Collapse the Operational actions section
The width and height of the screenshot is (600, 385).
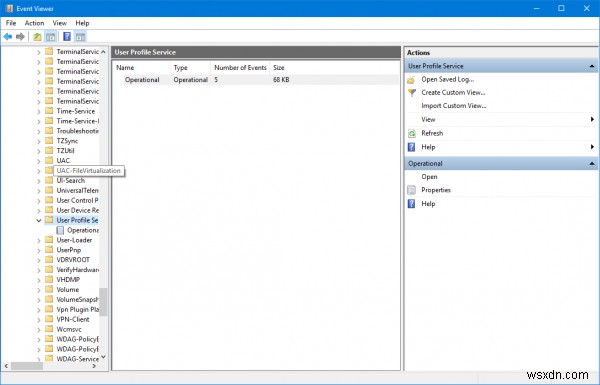click(x=592, y=164)
